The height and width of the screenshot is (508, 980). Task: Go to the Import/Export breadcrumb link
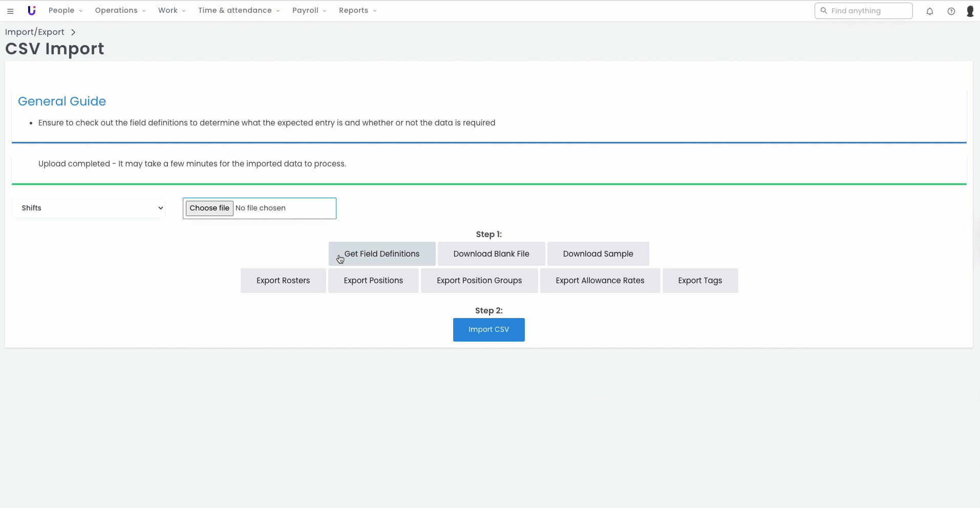click(x=35, y=32)
